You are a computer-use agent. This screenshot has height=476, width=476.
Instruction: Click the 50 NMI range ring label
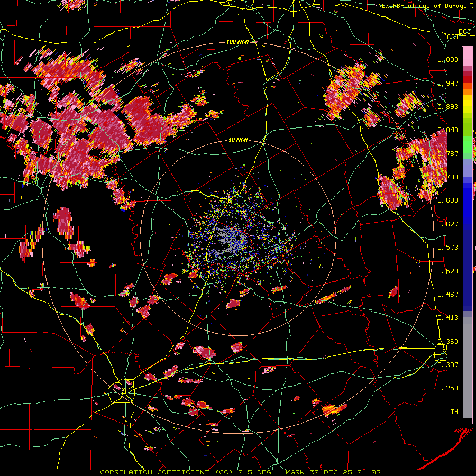238,140
